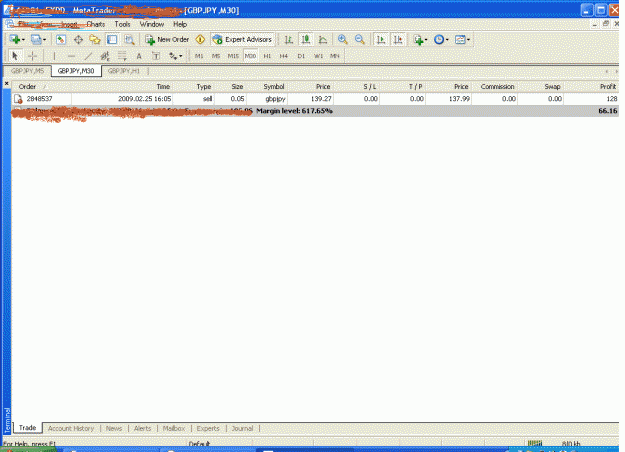Open the Indicators list dropdown
The width and height of the screenshot is (625, 452).
click(420, 39)
